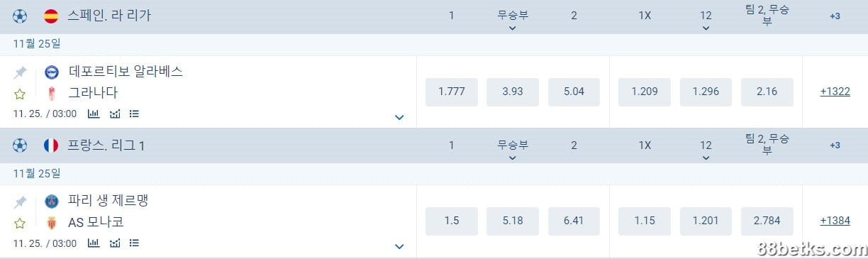Pin the Paris Saint-Germain match
Image resolution: width=868 pixels, height=259 pixels.
[20, 202]
